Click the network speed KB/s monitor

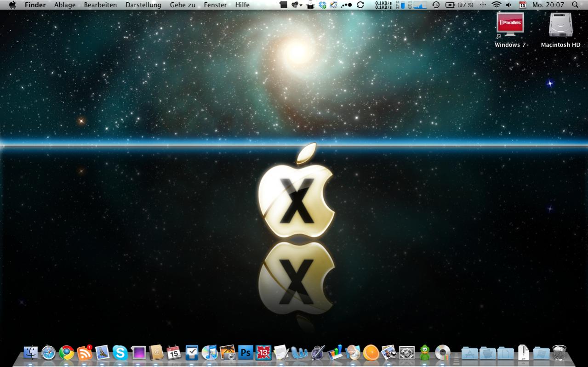383,5
